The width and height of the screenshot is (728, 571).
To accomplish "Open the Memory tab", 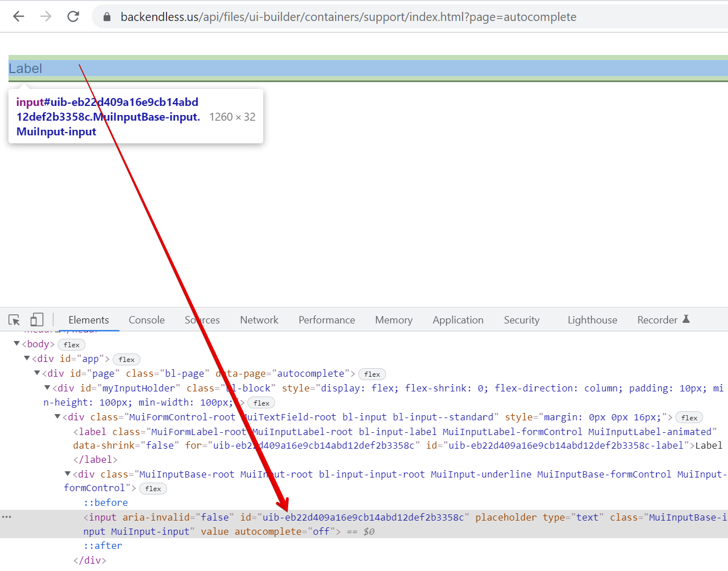I will pyautogui.click(x=393, y=320).
